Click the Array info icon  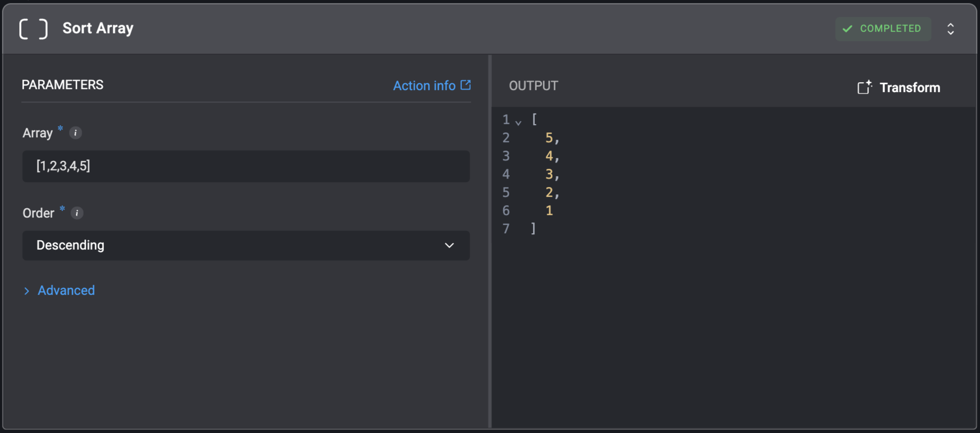tap(75, 133)
